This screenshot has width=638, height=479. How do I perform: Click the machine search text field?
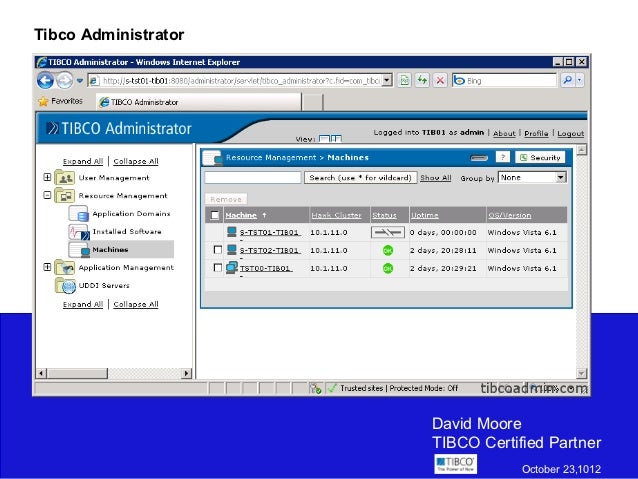pos(253,177)
